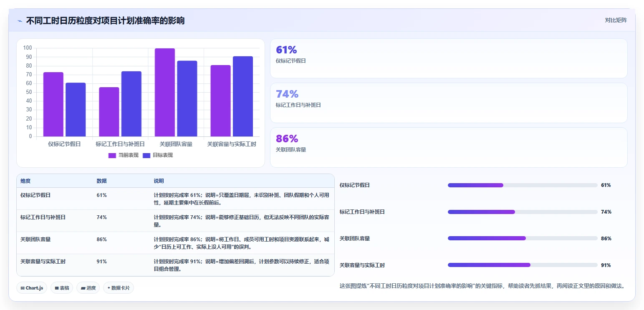644x310 pixels.
Task: Open the 86% 关联团队容量 KPI card
Action: (449, 147)
